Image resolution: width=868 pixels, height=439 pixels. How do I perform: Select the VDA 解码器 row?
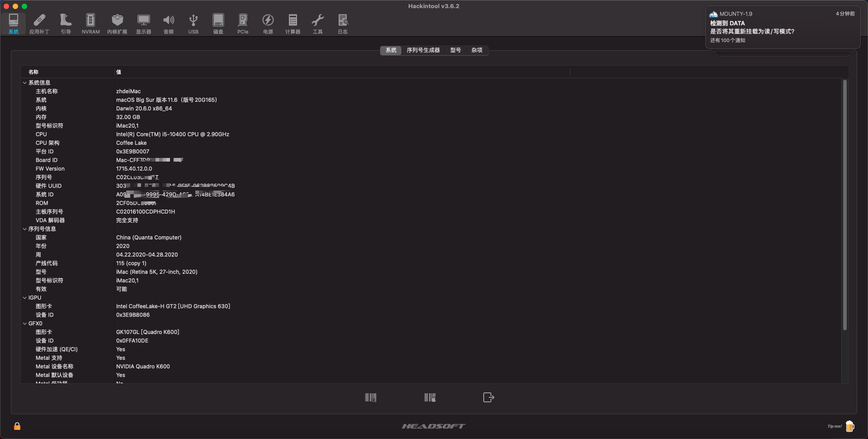(431, 220)
